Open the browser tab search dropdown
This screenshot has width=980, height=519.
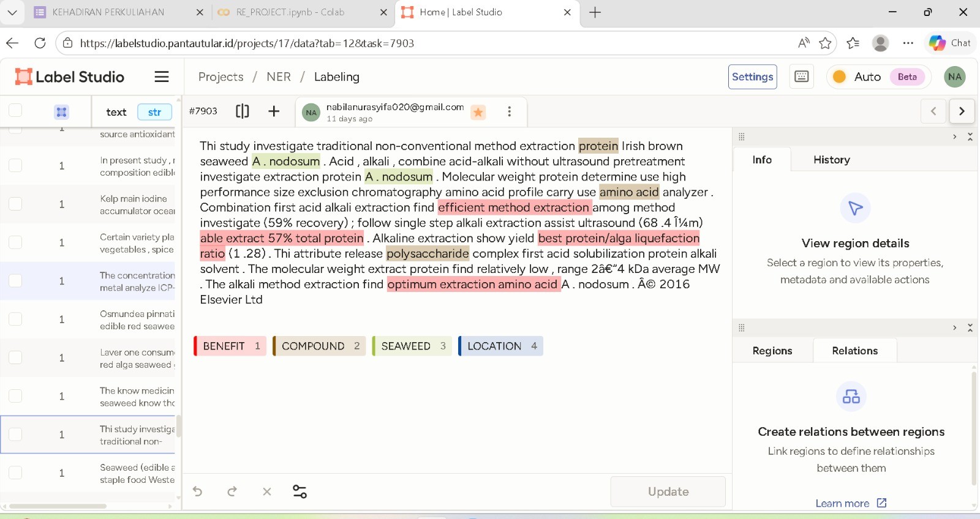[12, 12]
